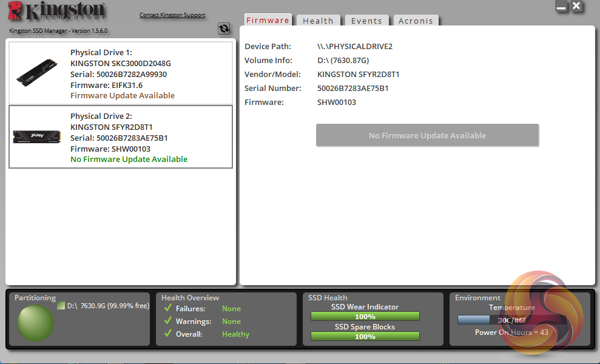Click the D:\ partition color legend square
Screen dimensions: 600x364
pos(61,305)
